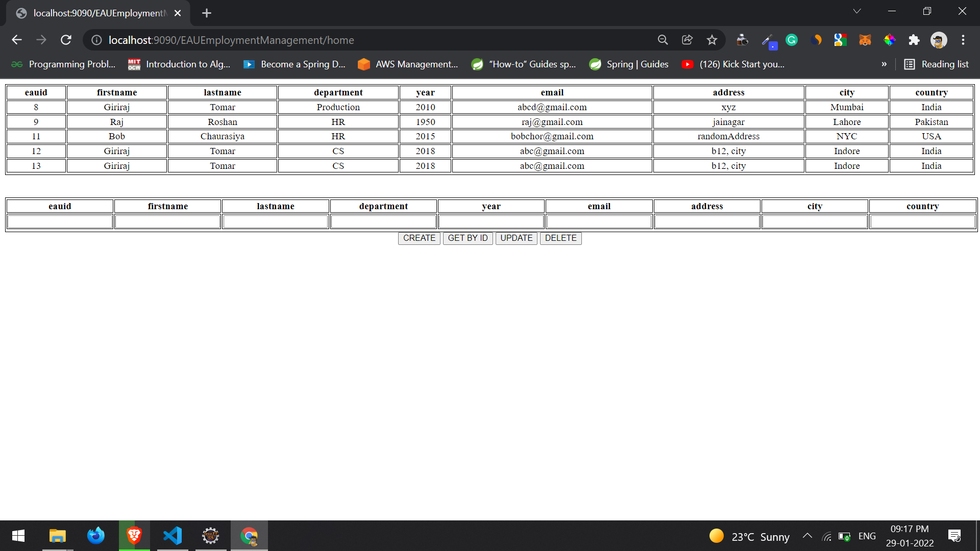Open AWS Management bookmark
Viewport: 980px width, 551px height.
tap(408, 64)
